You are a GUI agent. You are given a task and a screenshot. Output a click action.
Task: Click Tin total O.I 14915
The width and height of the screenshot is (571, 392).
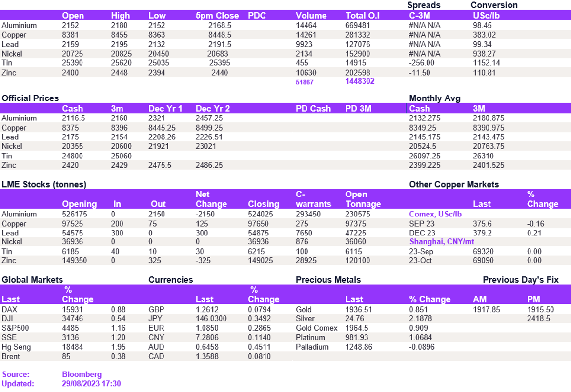(x=356, y=63)
